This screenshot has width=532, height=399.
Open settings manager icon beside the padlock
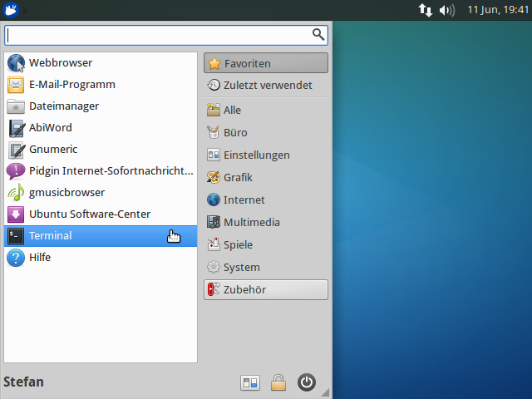pos(250,382)
